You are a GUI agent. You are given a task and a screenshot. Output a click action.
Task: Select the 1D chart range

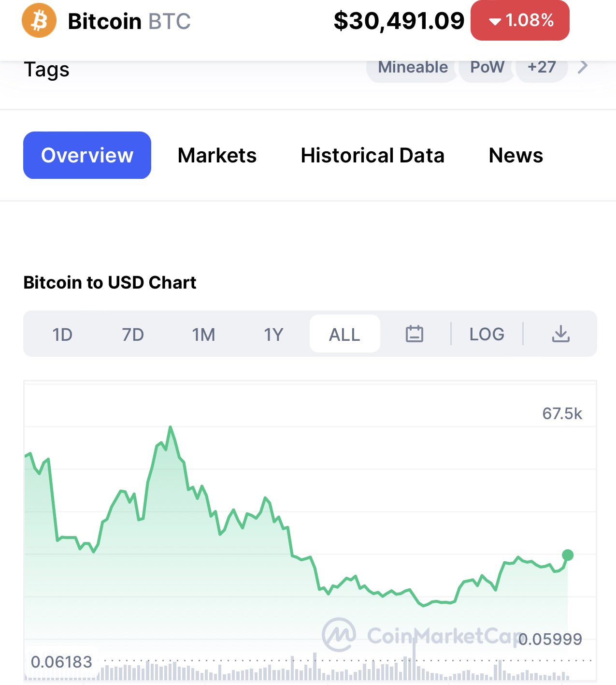point(62,334)
